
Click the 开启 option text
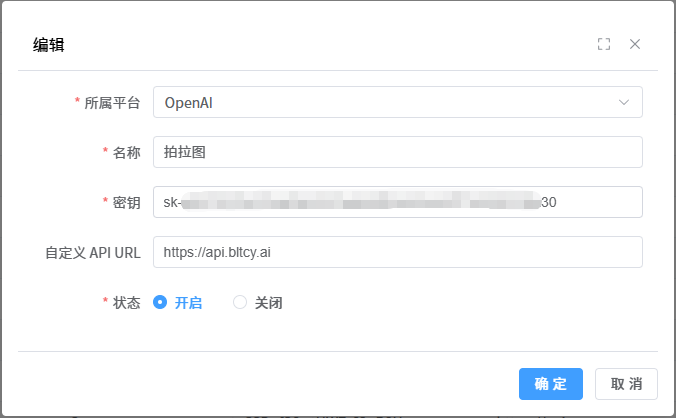[188, 303]
